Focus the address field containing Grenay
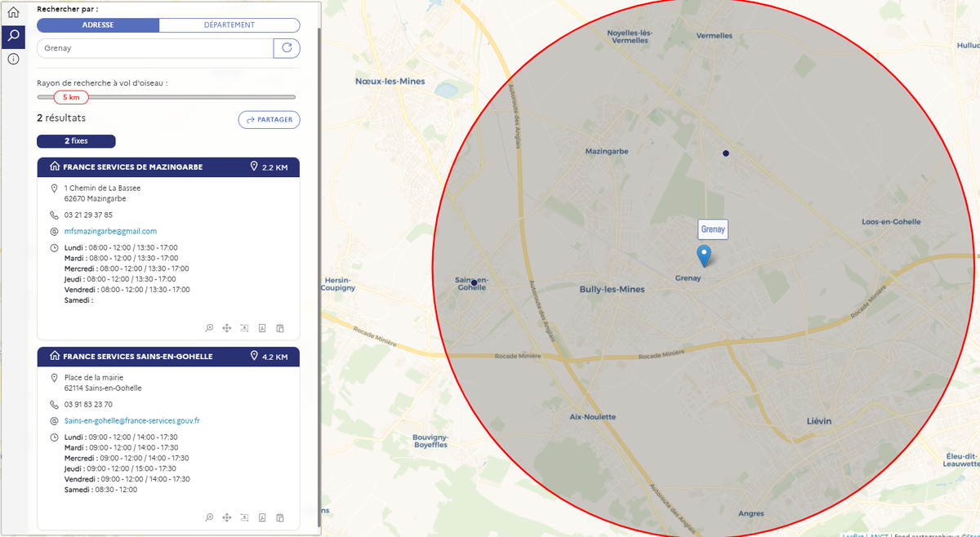 [x=155, y=48]
